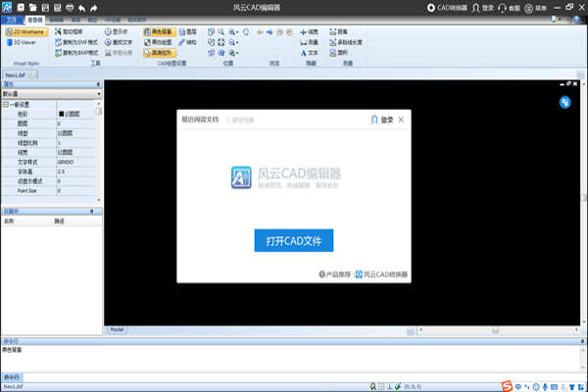Click 查找文字 find text tool
The height and width of the screenshot is (392, 588).
(119, 42)
